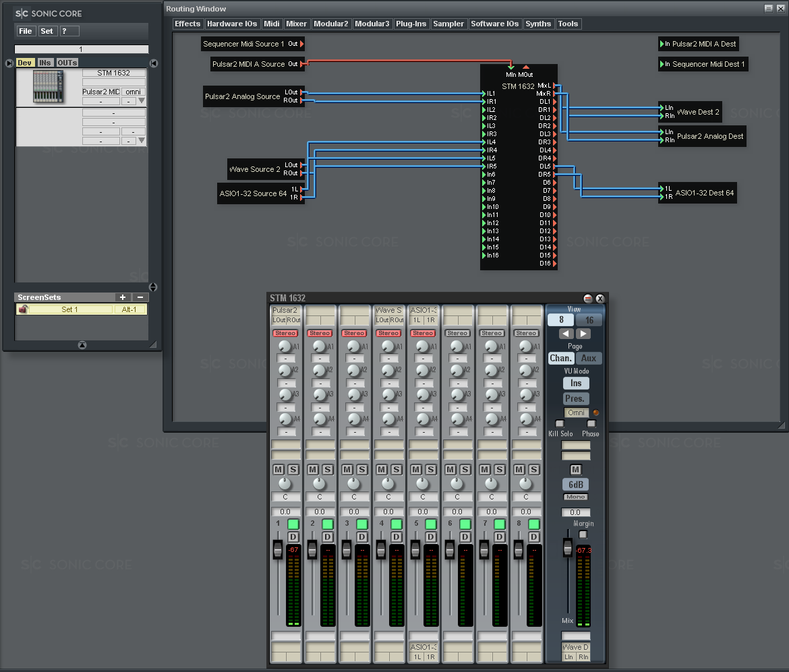Toggle the master Margin checkbox
The height and width of the screenshot is (672, 789).
click(583, 534)
